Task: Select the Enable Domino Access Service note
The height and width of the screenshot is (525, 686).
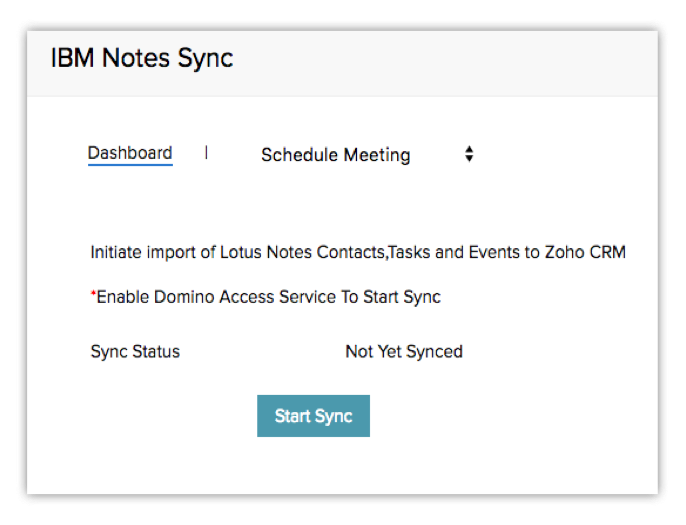Action: 268,297
